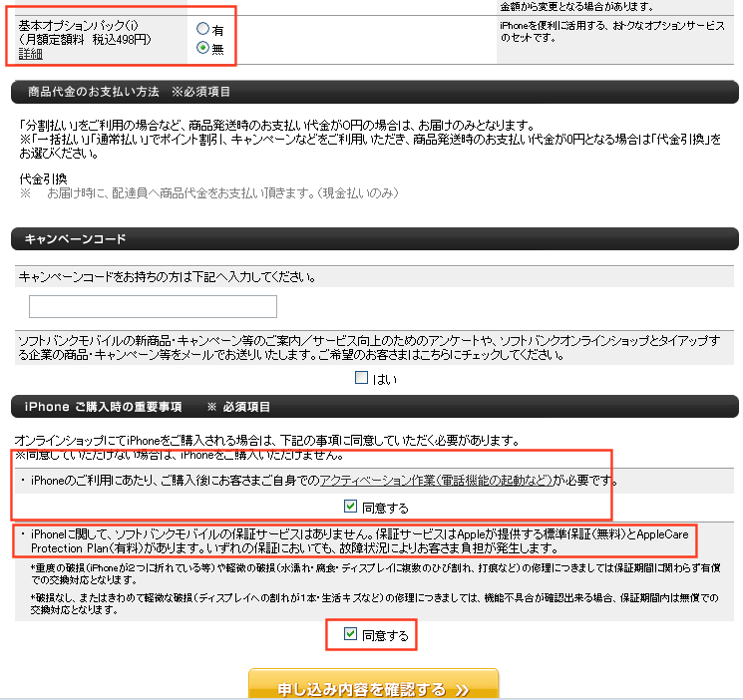
Task: Click the >> arrows on the confirm button
Action: pos(462,689)
